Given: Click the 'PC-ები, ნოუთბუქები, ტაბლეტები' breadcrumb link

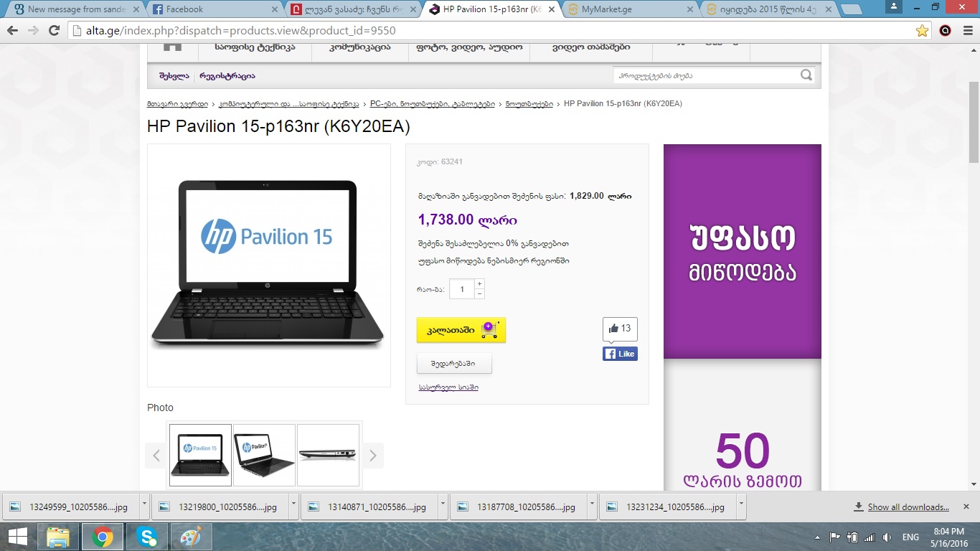Looking at the screenshot, I should coord(433,104).
